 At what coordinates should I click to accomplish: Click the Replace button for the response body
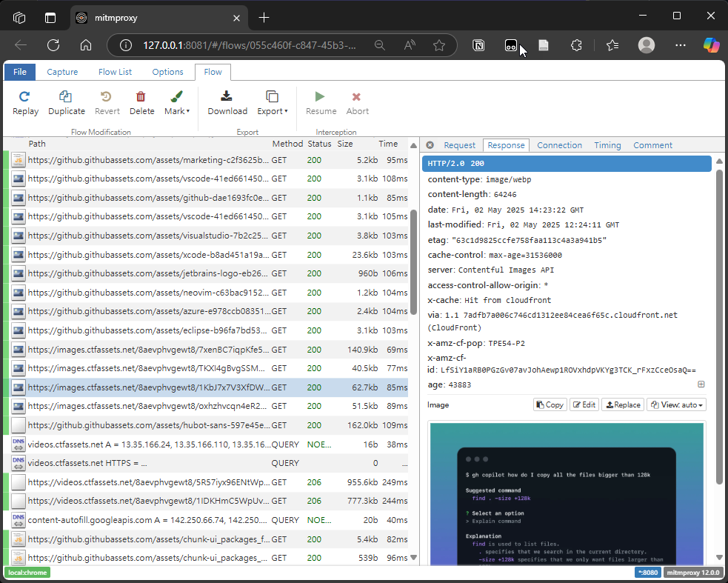point(622,404)
